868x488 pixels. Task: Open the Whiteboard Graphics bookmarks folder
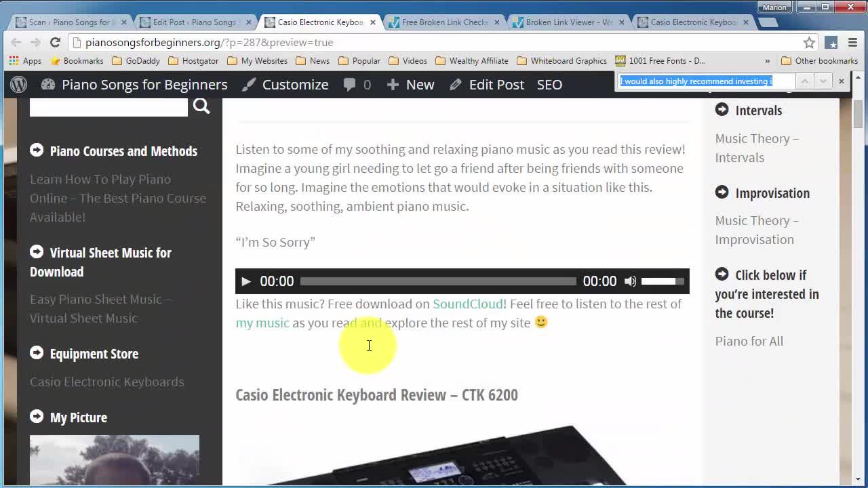point(561,61)
